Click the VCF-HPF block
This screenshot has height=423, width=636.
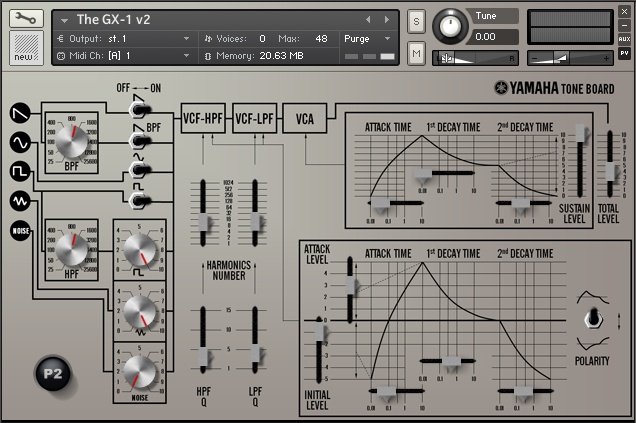coord(203,119)
